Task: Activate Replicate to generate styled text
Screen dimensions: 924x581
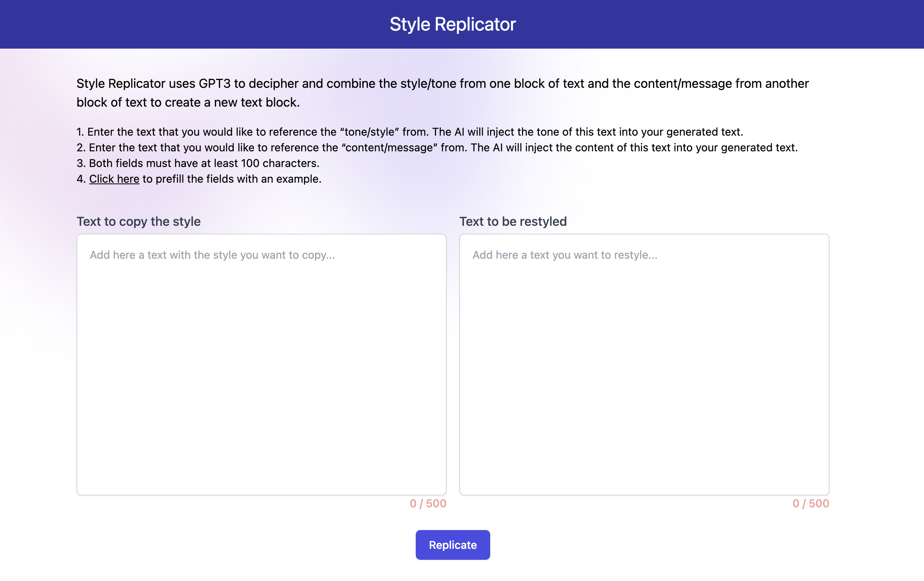Action: click(452, 545)
